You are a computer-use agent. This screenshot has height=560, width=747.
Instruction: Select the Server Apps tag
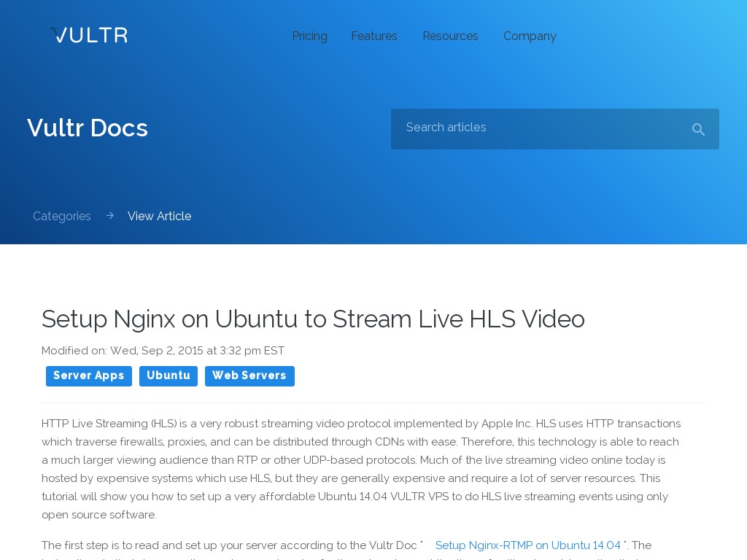88,376
